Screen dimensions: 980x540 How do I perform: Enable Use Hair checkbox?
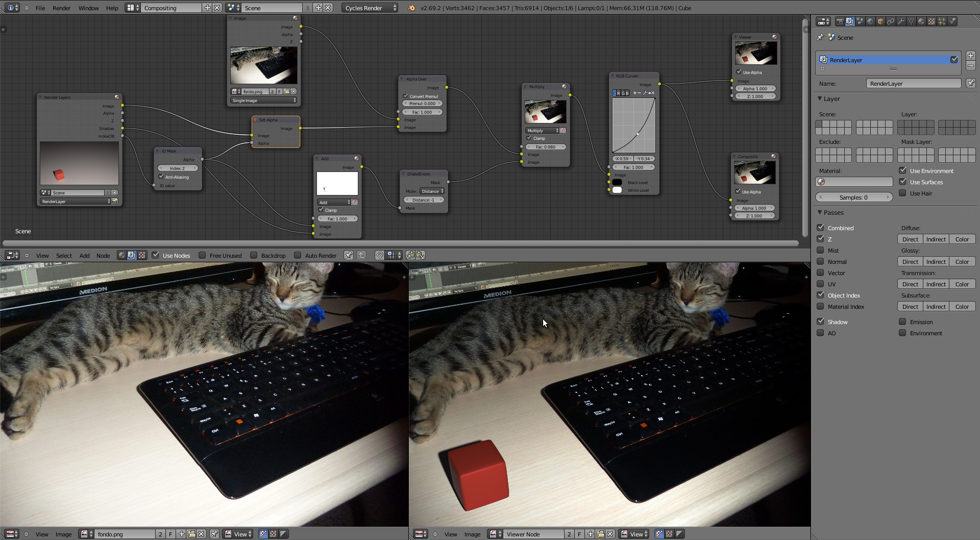point(902,193)
